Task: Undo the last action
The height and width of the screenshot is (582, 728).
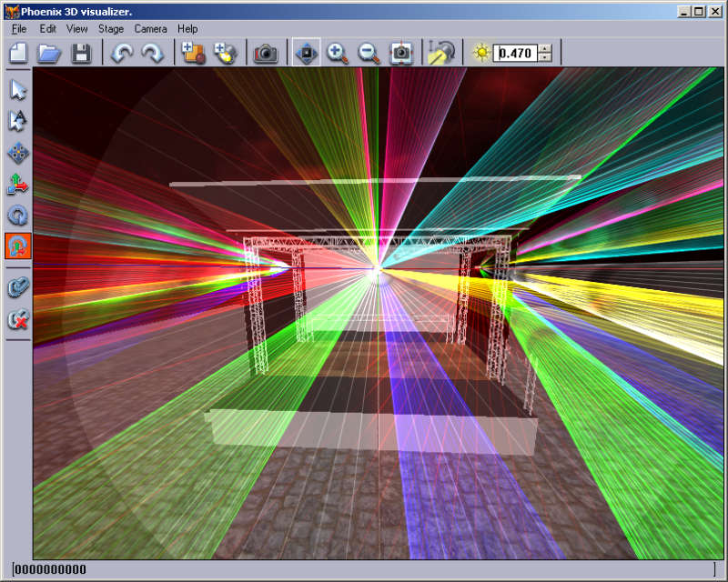Action: tap(122, 53)
